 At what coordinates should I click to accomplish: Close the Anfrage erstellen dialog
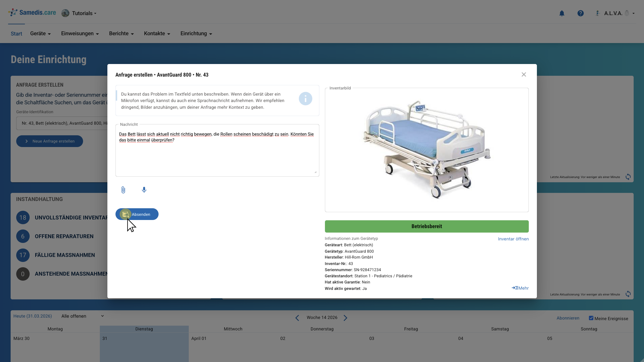tap(524, 74)
